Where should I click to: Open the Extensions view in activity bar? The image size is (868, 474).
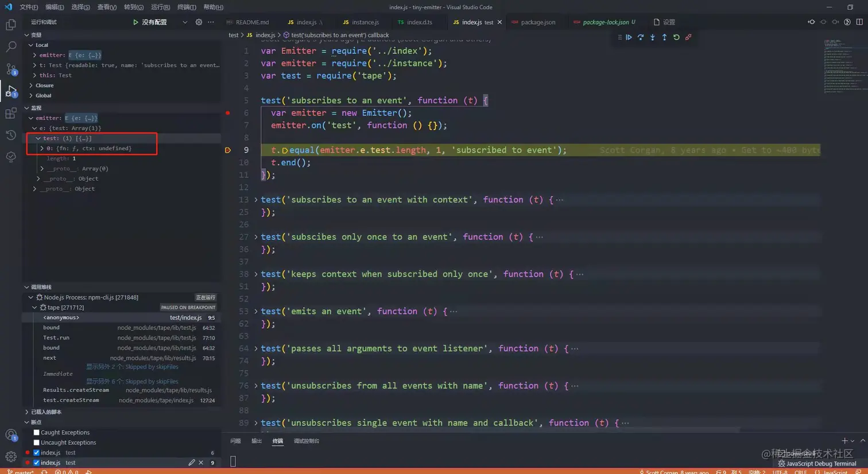[x=11, y=113]
